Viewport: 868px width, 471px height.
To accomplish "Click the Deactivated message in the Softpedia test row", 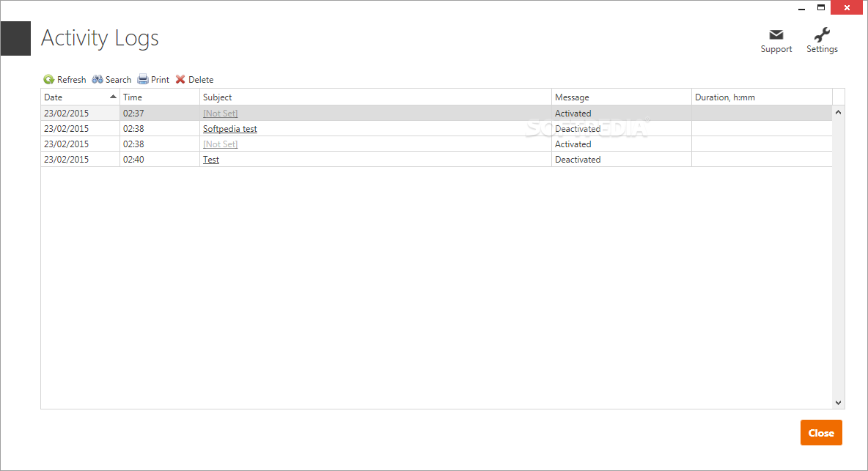I will (578, 129).
